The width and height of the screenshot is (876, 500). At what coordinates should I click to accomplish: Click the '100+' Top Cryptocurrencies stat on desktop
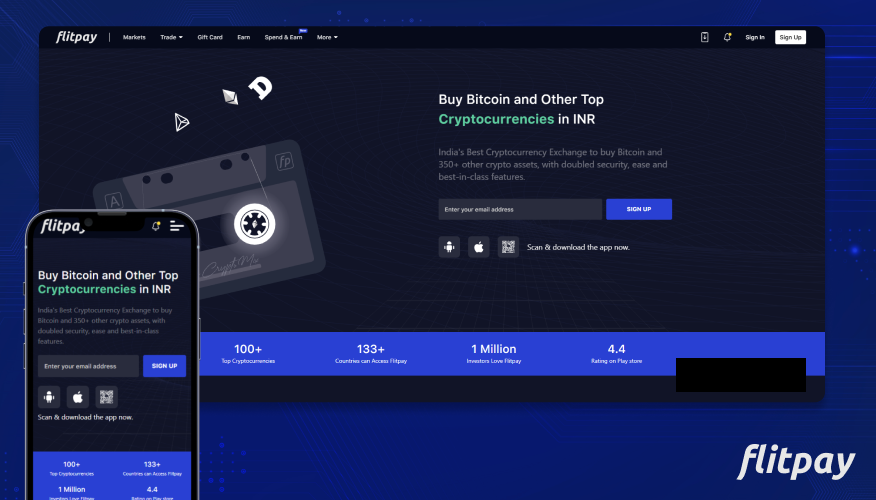tap(248, 354)
